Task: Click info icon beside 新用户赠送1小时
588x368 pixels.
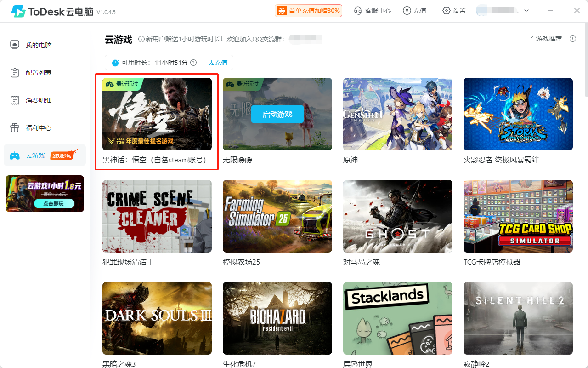Action: pyautogui.click(x=141, y=39)
